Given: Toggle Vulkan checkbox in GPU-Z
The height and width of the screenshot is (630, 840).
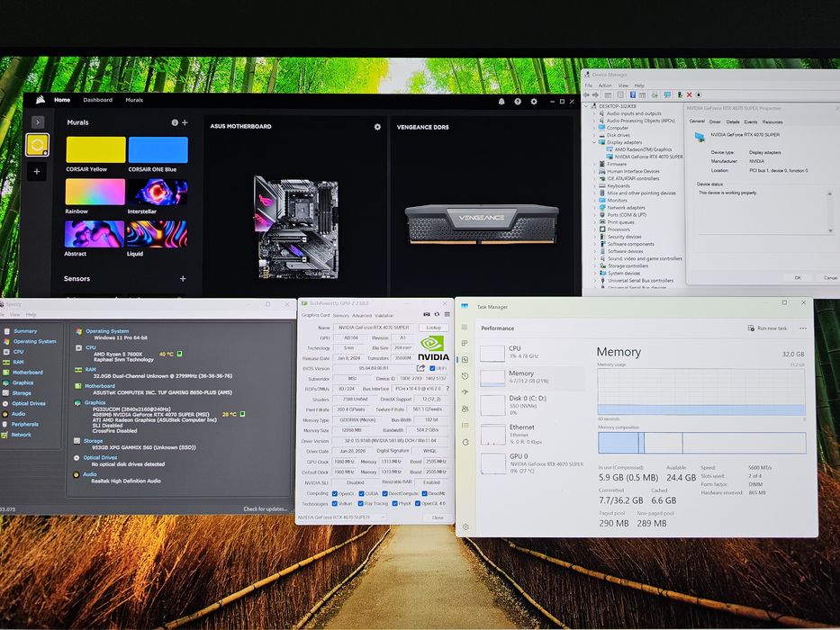Looking at the screenshot, I should pos(335,504).
